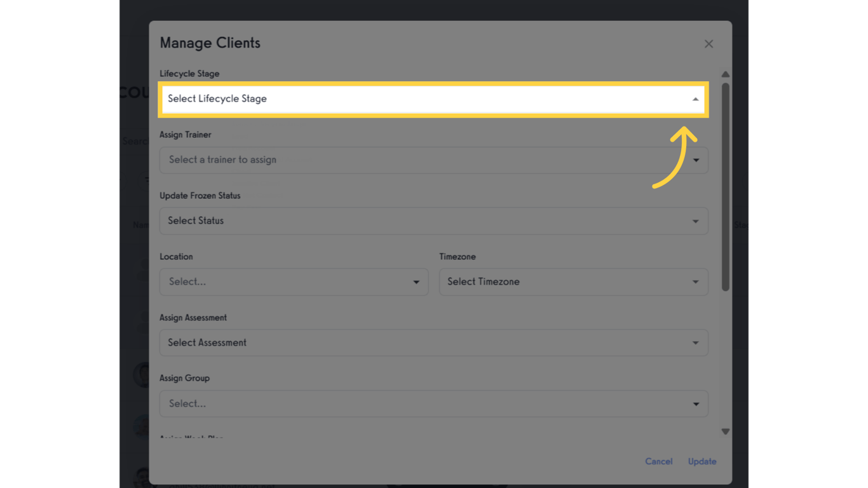This screenshot has height=488, width=868.
Task: Click the caret icon on Select Status field
Action: click(x=697, y=220)
